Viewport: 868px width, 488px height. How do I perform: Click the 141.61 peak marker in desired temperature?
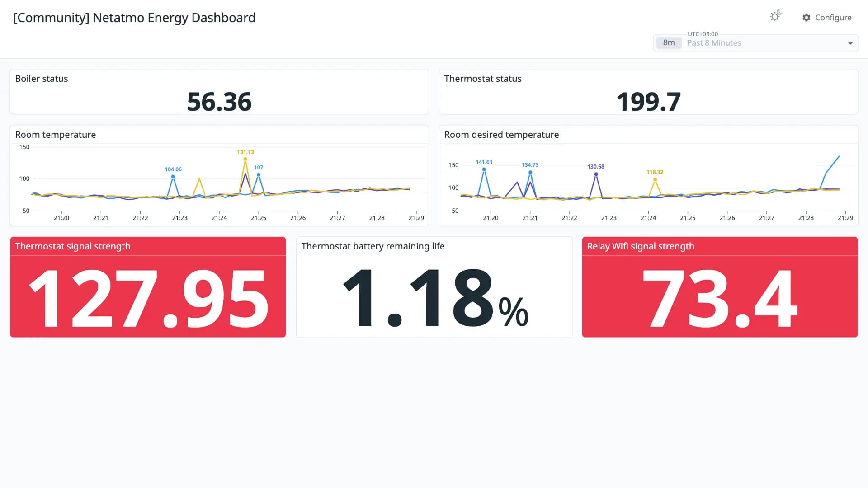(x=484, y=169)
